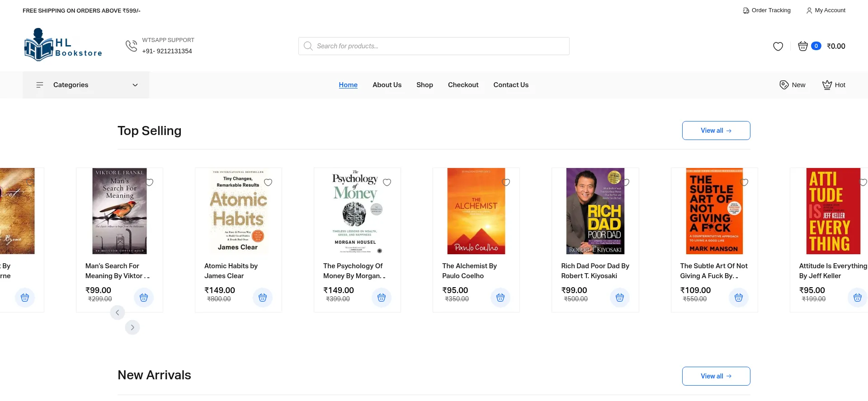Wishlist Man's Search For Meaning heart
The height and width of the screenshot is (401, 868).
click(149, 182)
